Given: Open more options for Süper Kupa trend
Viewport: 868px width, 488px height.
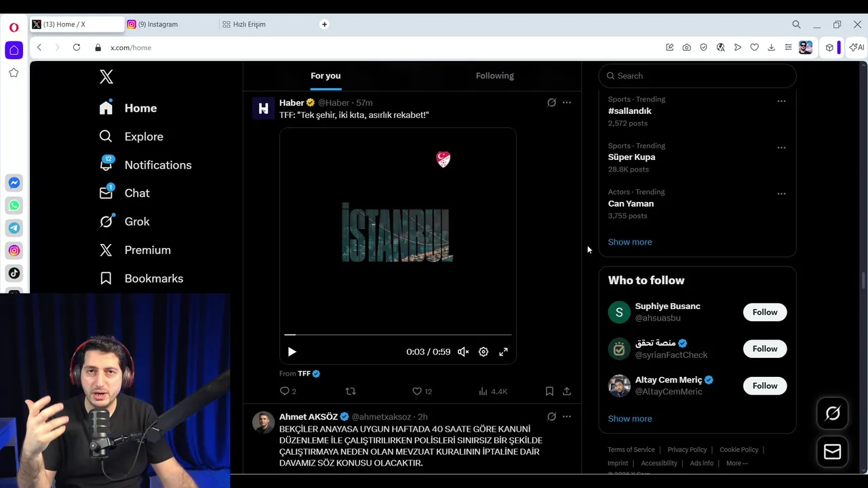Looking at the screenshot, I should tap(781, 147).
